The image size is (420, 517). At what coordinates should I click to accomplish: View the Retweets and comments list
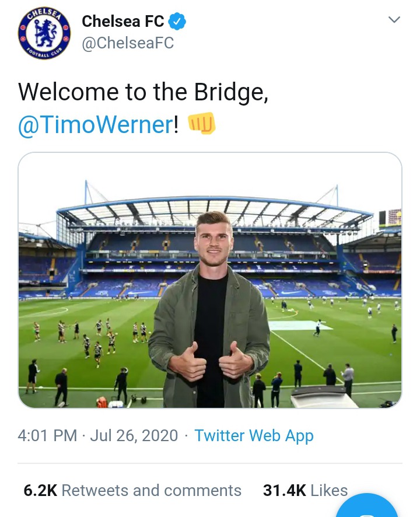(151, 491)
